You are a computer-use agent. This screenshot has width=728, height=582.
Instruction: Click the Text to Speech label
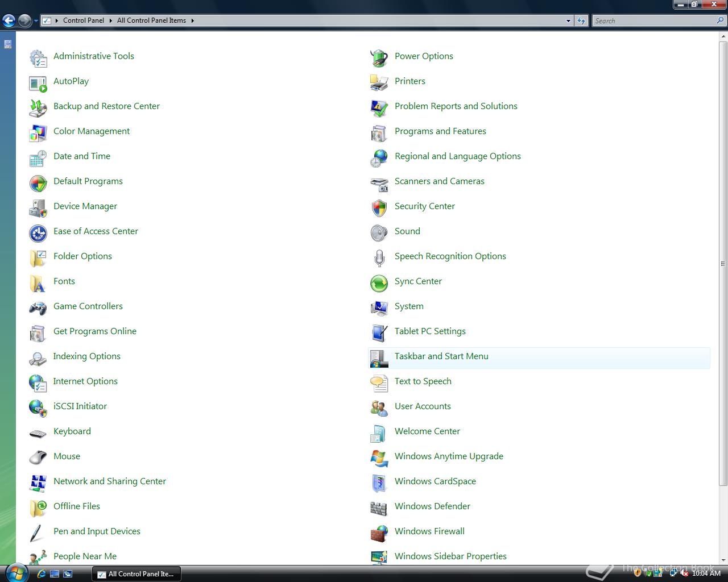(423, 381)
